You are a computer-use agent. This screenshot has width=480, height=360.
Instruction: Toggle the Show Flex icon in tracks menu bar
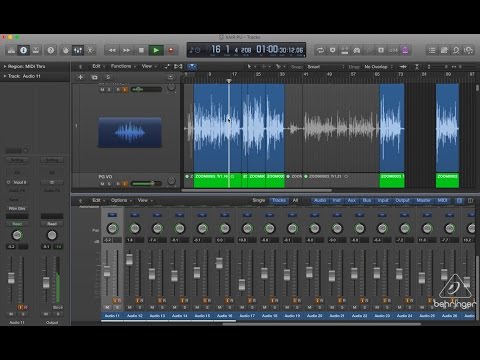click(x=178, y=67)
